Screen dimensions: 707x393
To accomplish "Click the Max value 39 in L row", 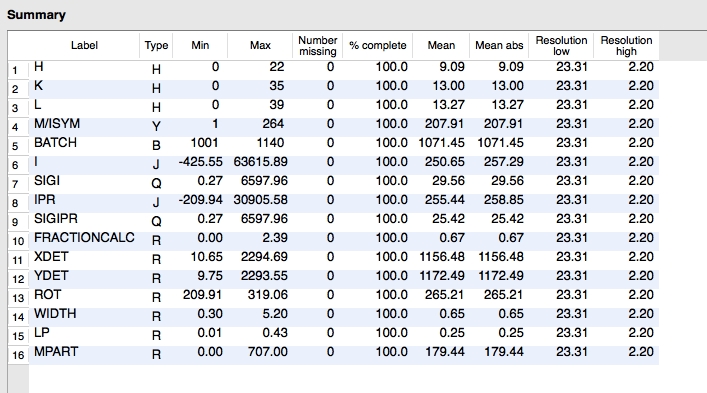I will point(277,105).
